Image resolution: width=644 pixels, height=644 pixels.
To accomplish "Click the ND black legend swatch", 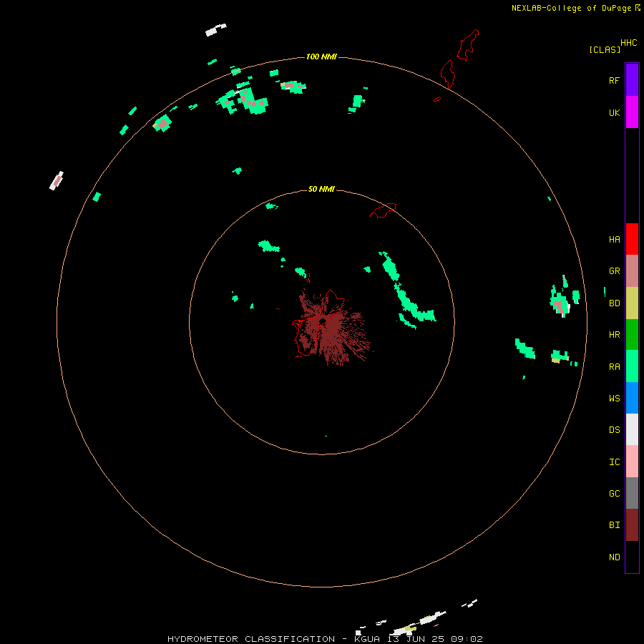I will [x=632, y=557].
